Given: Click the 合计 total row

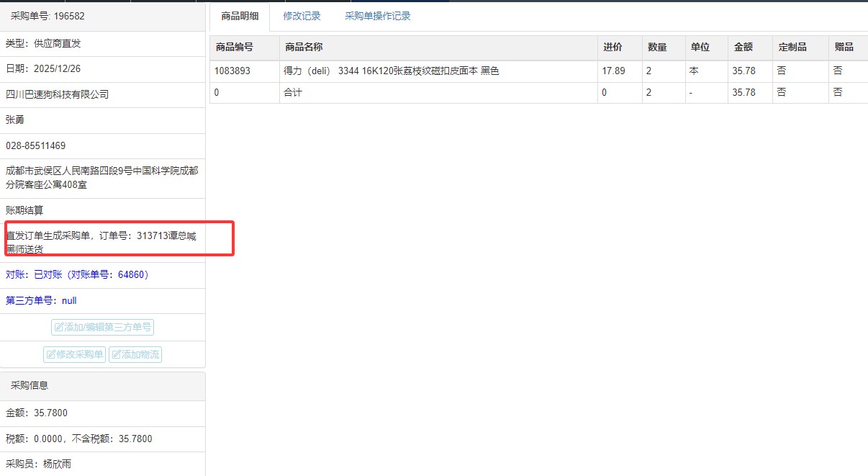Looking at the screenshot, I should [293, 93].
